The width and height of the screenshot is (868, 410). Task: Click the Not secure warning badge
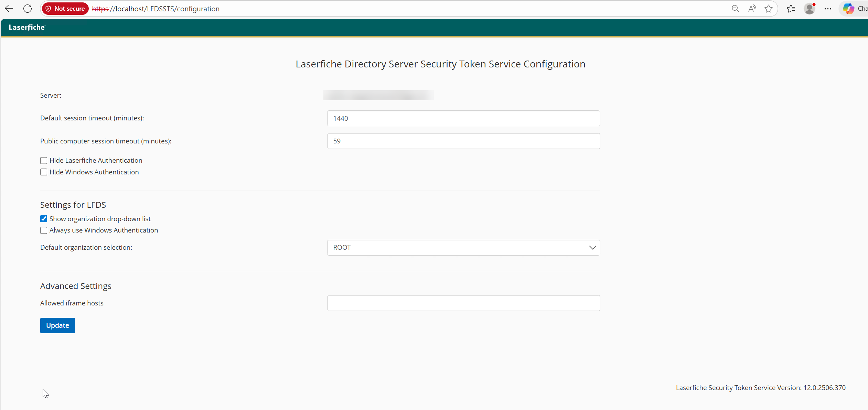pos(65,9)
